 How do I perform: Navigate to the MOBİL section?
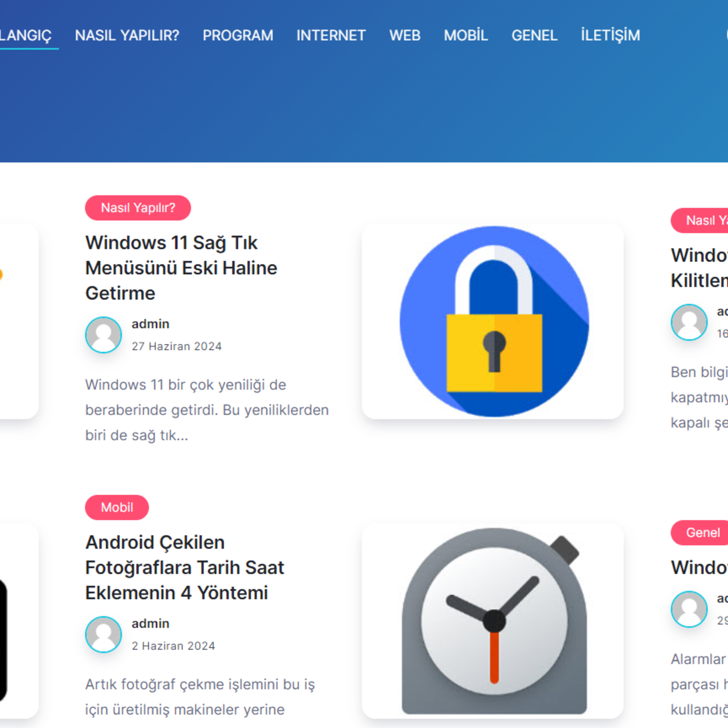click(466, 35)
